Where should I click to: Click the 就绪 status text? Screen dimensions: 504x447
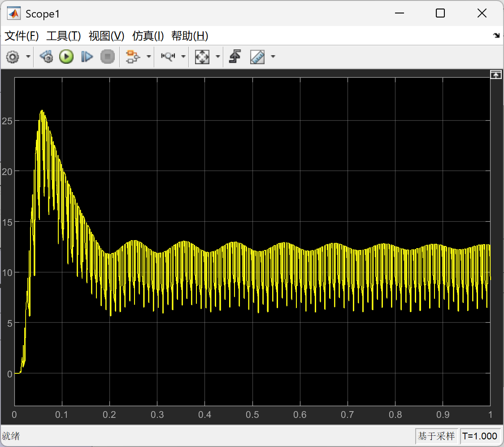click(x=11, y=436)
